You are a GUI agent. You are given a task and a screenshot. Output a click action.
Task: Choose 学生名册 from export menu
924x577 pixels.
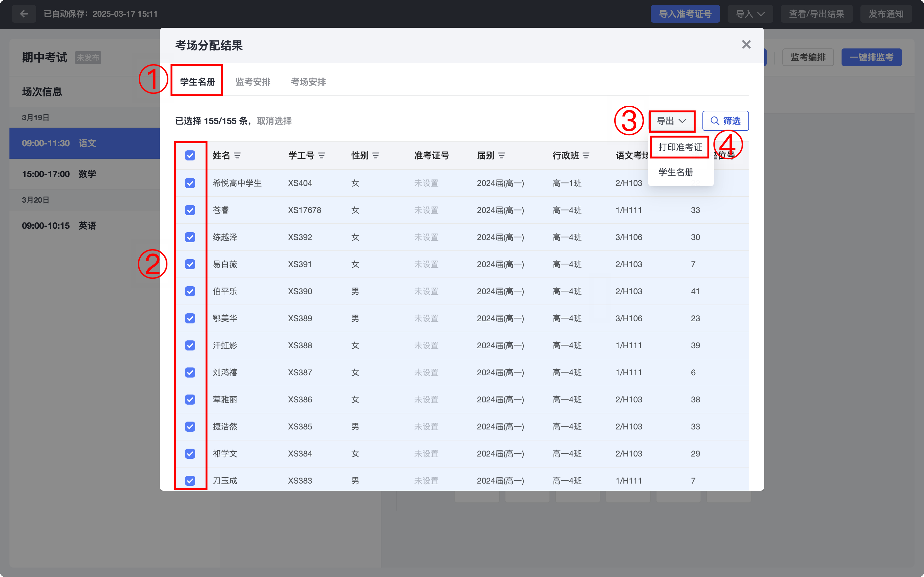coord(676,172)
